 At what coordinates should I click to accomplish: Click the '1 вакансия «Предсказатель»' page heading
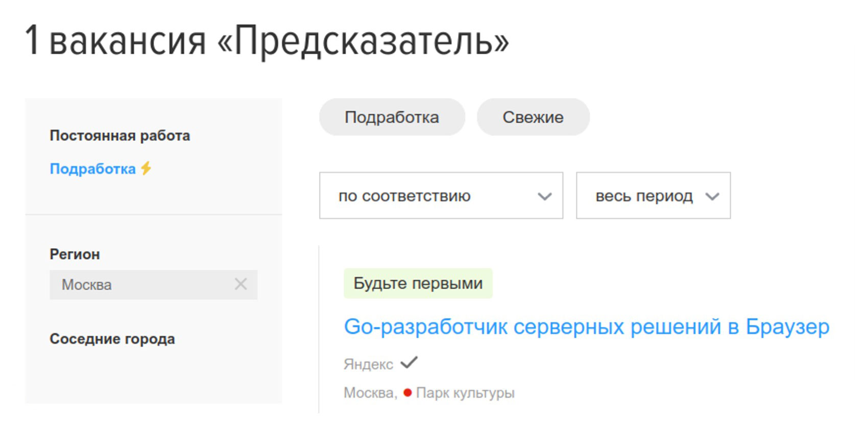[x=267, y=40]
